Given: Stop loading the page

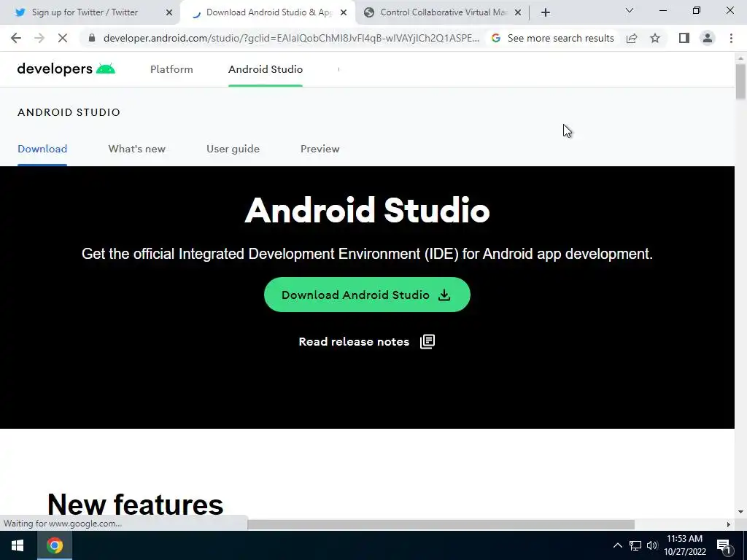Looking at the screenshot, I should pos(63,38).
